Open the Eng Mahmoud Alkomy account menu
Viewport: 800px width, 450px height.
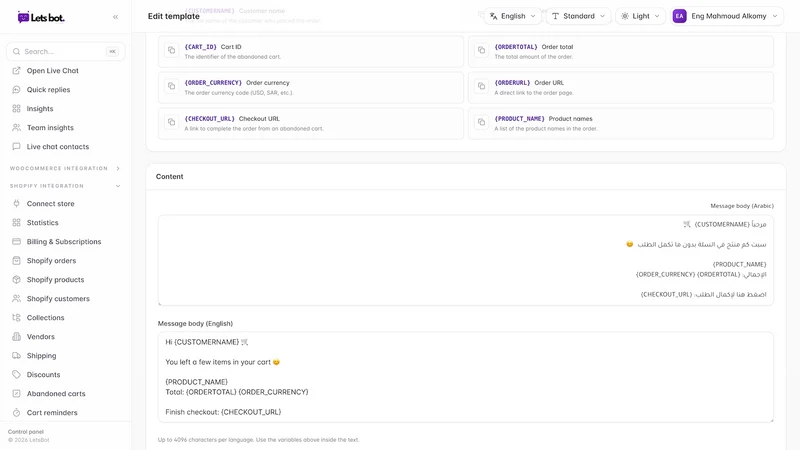click(x=727, y=16)
